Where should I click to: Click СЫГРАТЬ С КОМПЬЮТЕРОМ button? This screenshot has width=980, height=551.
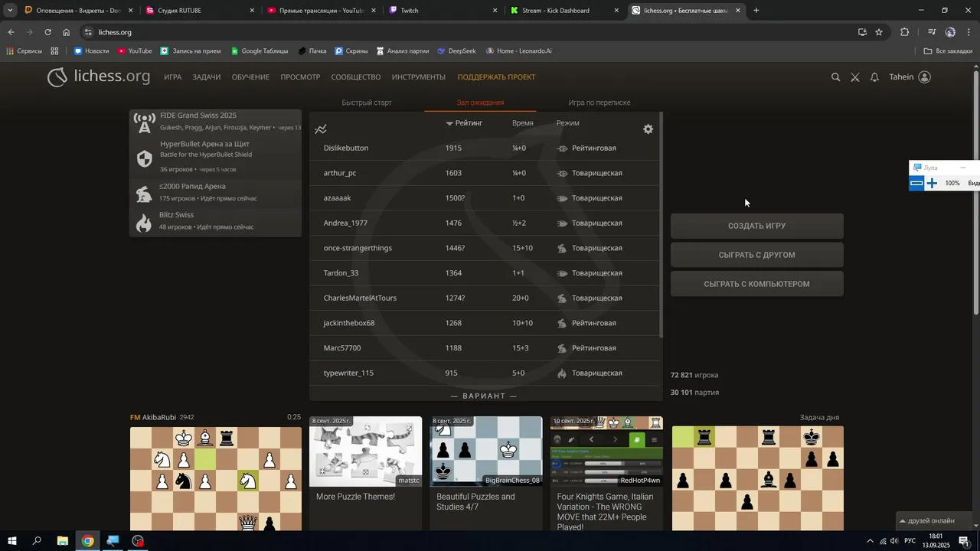tap(756, 284)
